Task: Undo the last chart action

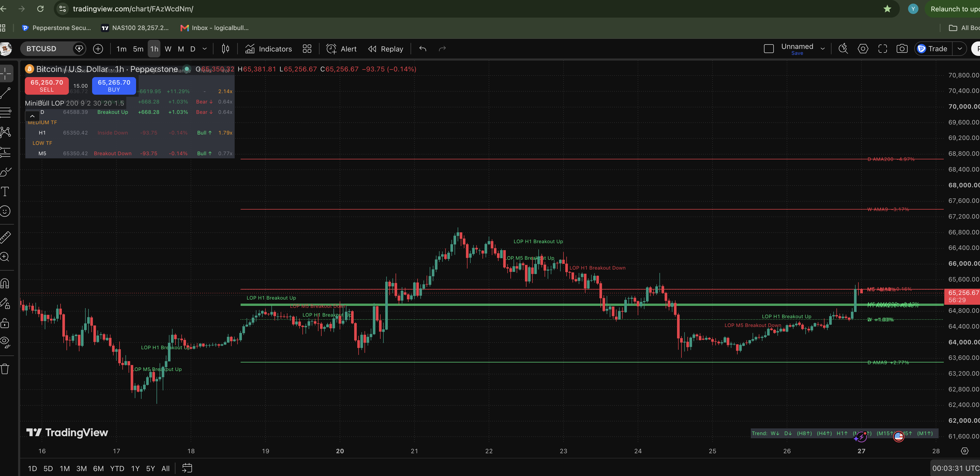Action: point(423,49)
